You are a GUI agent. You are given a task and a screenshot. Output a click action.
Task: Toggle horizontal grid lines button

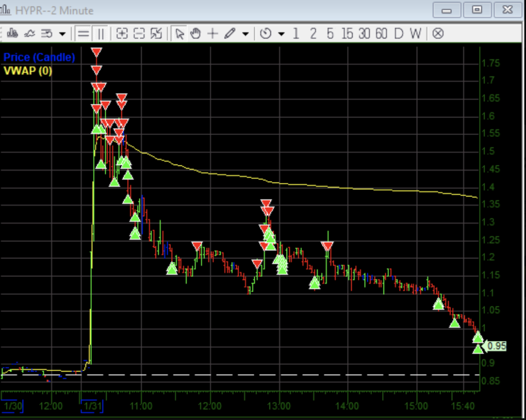83,33
